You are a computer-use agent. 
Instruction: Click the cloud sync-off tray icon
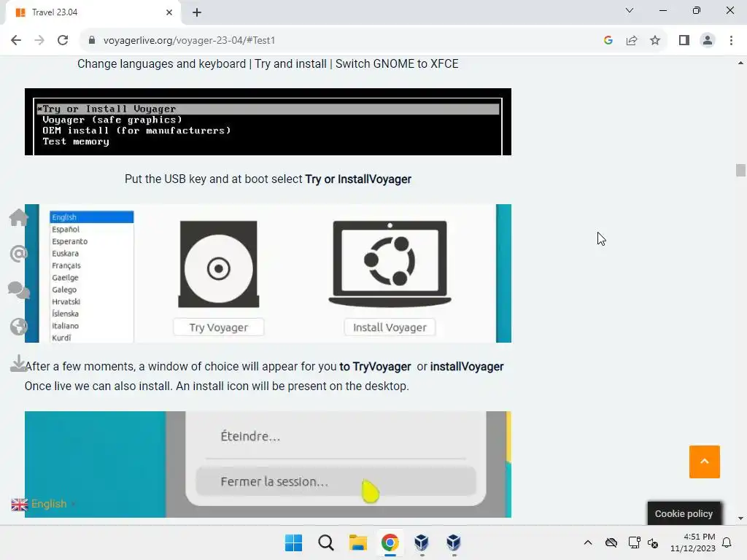click(x=611, y=542)
